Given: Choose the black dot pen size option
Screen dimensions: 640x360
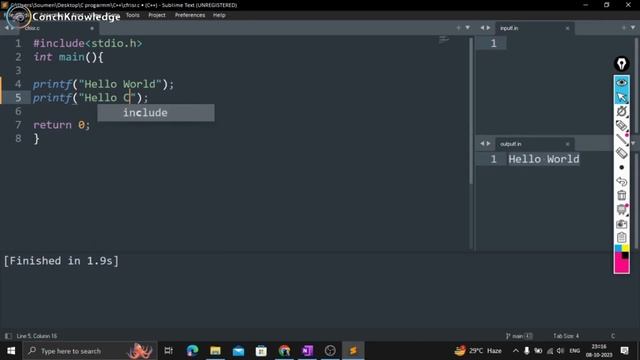Looking at the screenshot, I should [621, 167].
